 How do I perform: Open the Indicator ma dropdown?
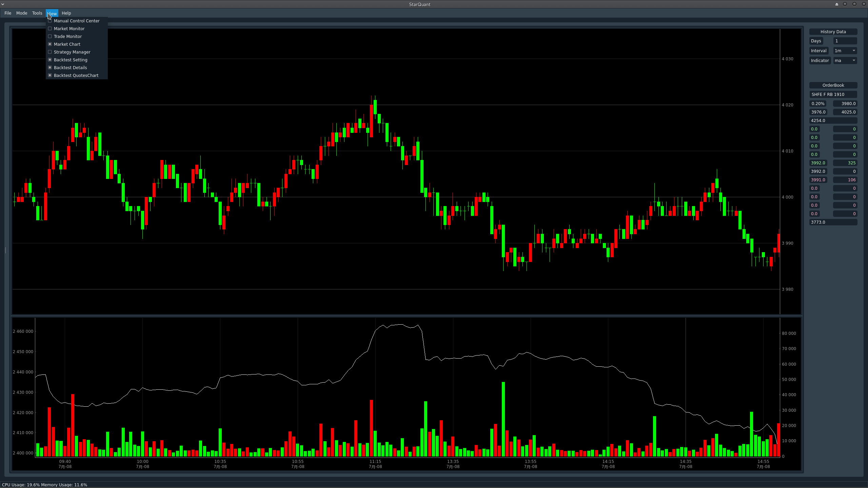coord(845,61)
